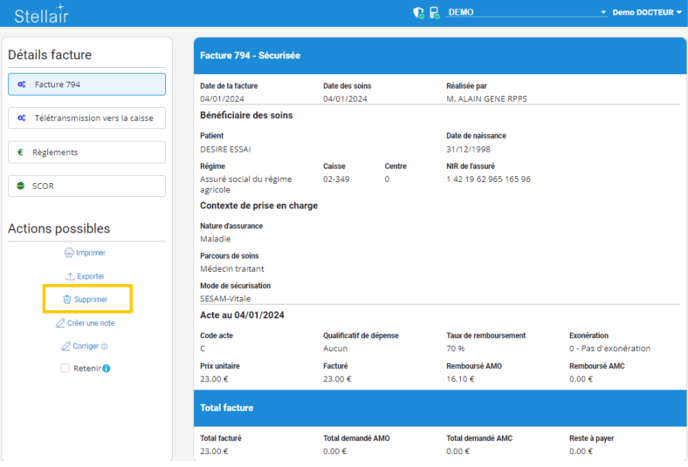
Task: Click the info icon next to Corriger
Action: click(x=105, y=347)
